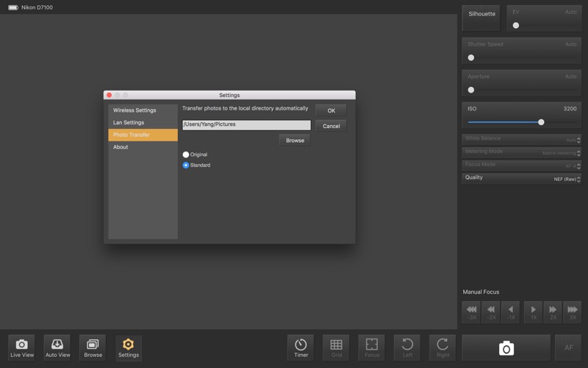Take a photo with the shutter button

coord(506,348)
